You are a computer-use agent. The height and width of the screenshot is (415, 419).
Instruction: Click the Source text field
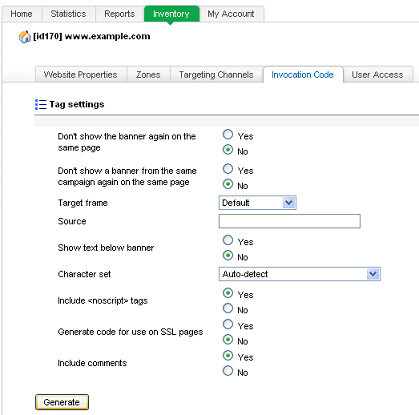(x=290, y=221)
